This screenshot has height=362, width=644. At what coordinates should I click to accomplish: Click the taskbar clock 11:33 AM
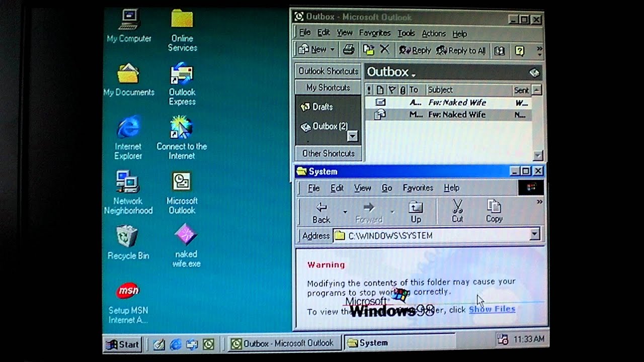tap(529, 340)
